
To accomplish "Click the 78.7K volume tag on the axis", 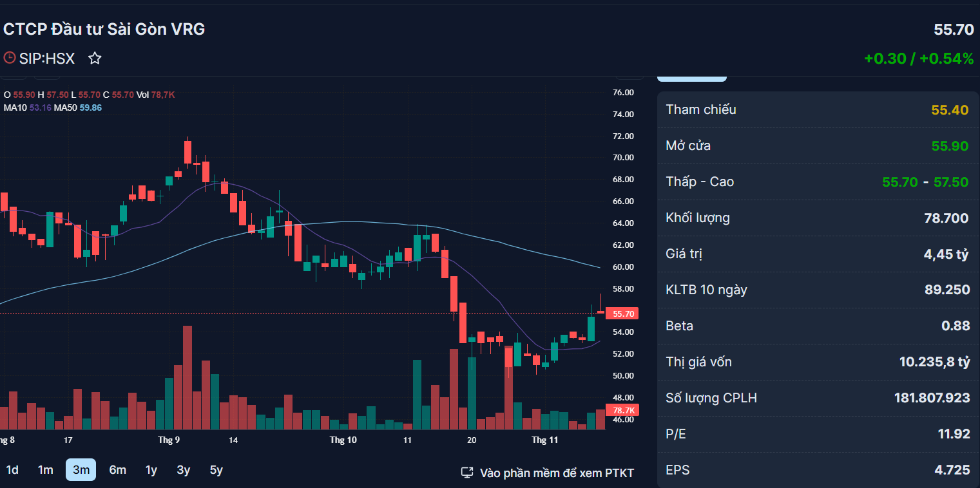I will [x=622, y=410].
